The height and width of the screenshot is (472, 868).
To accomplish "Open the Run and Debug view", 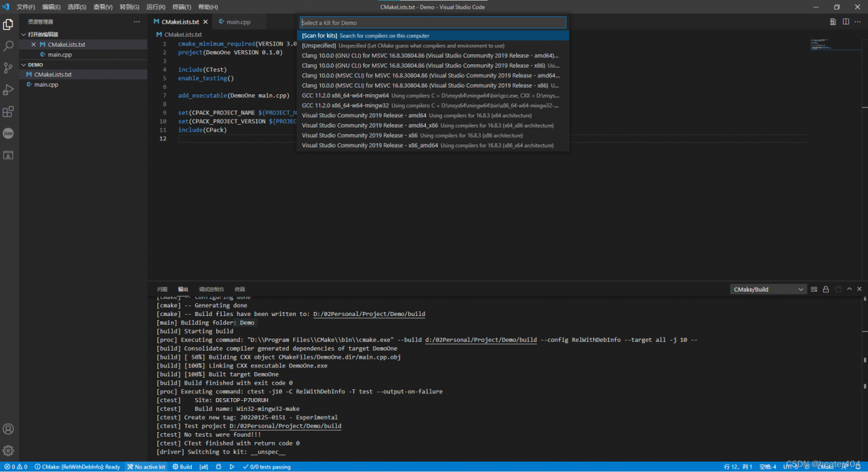I will coord(8,90).
